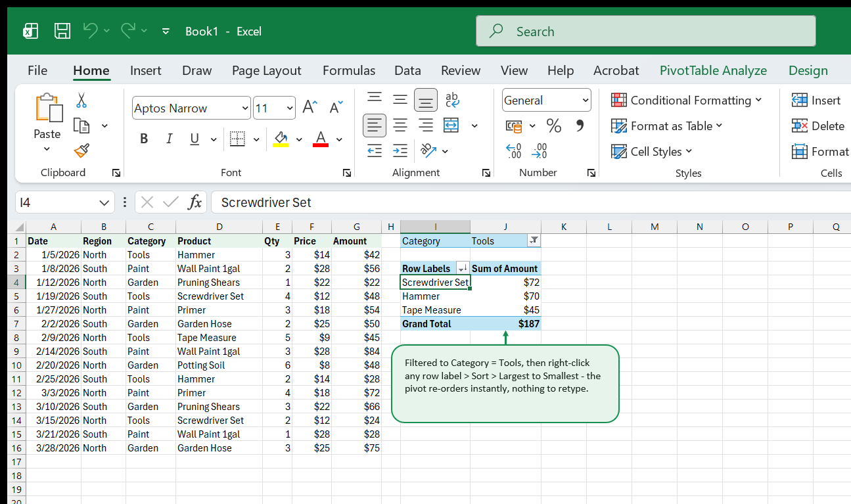This screenshot has width=851, height=504.
Task: Click the Insert cells button
Action: pos(816,100)
